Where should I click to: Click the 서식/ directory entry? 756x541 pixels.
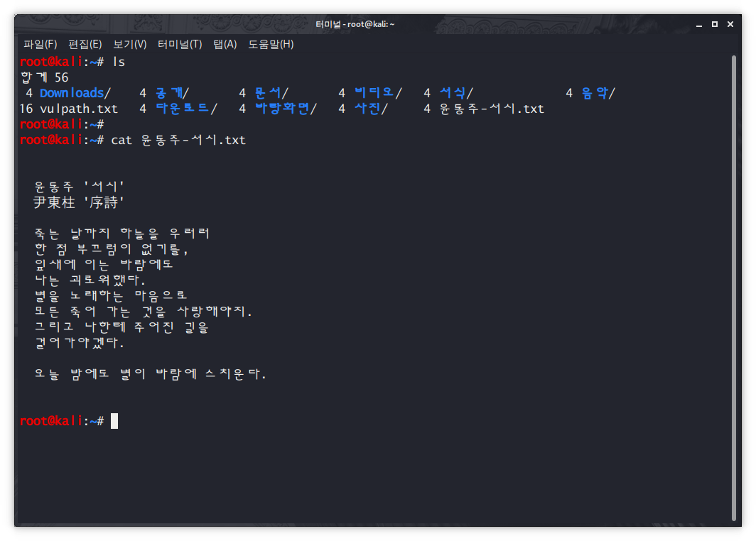point(457,93)
